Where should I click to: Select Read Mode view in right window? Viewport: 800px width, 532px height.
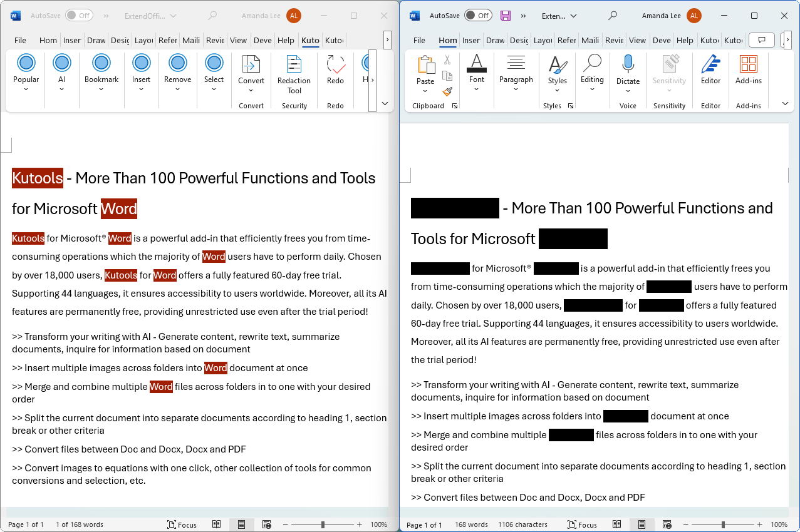tap(617, 524)
